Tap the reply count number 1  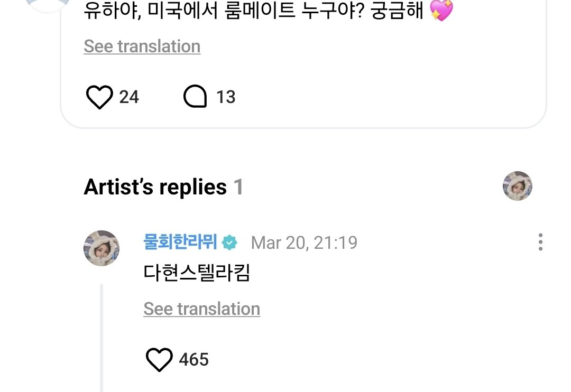click(238, 187)
